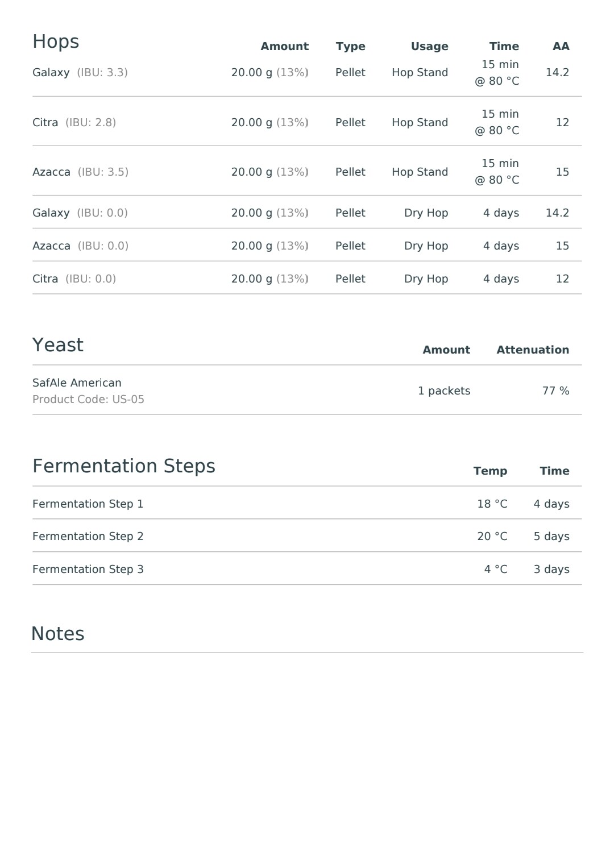614x868 pixels.
Task: Select Fermentation Step 1 row
Action: pos(307,504)
